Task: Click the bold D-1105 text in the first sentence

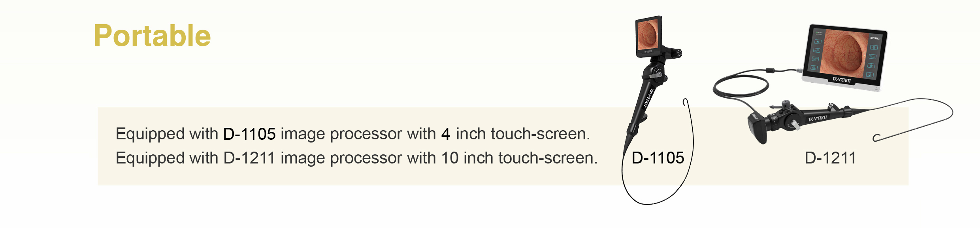Action: coord(249,134)
